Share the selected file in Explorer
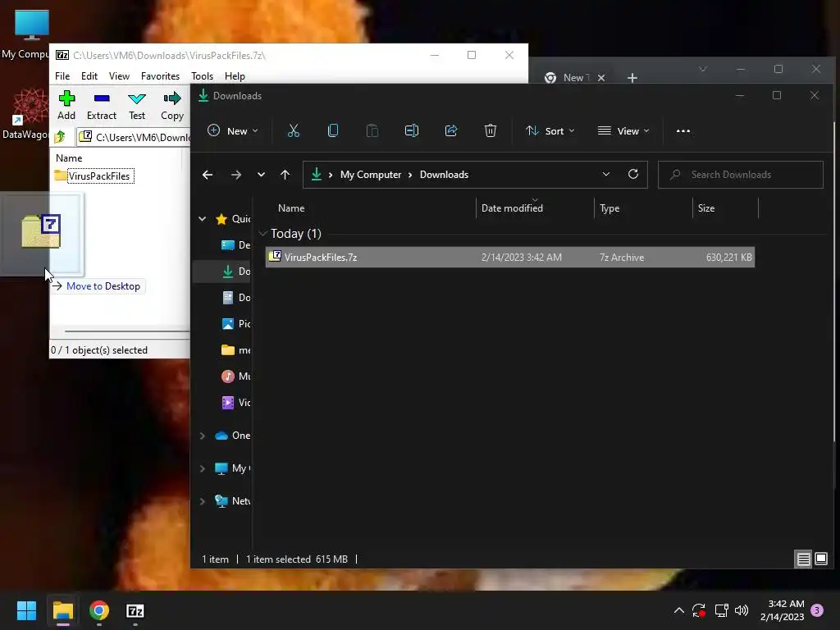Viewport: 840px width, 630px height. pos(451,130)
